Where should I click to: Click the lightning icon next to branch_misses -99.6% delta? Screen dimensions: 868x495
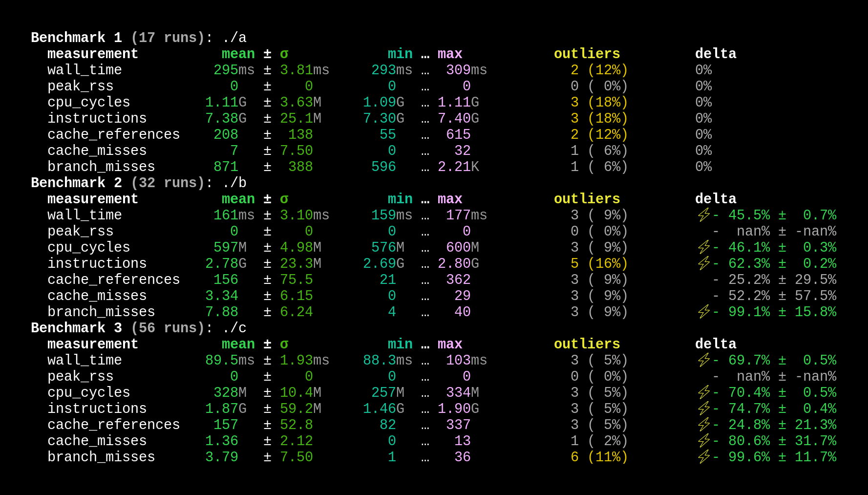704,457
